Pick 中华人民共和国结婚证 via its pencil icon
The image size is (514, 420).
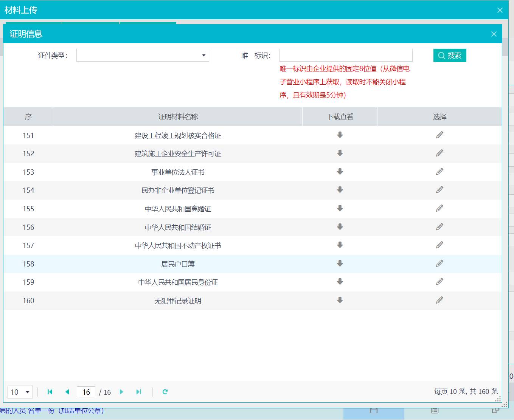point(439,227)
